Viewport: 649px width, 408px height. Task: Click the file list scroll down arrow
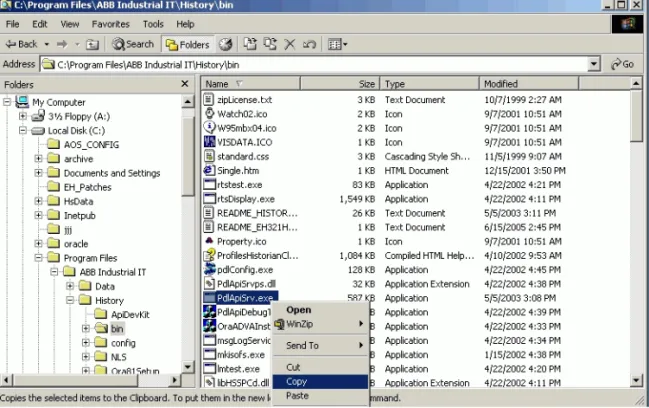click(636, 380)
